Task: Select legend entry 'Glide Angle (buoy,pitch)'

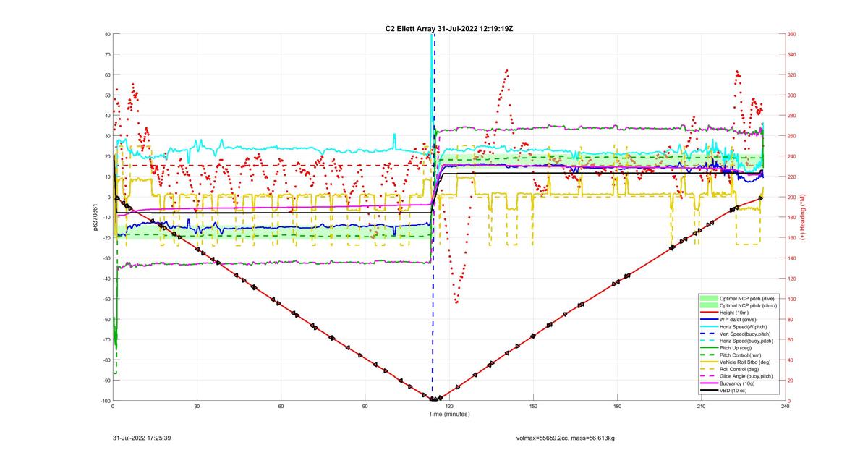Action: coord(748,377)
